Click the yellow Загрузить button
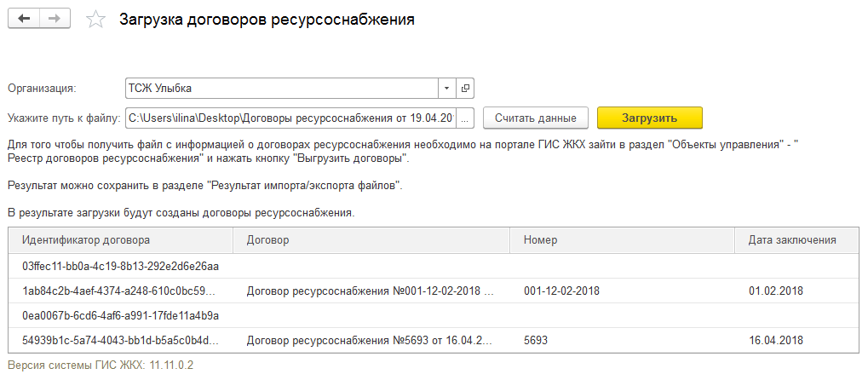The image size is (868, 380). pyautogui.click(x=649, y=118)
